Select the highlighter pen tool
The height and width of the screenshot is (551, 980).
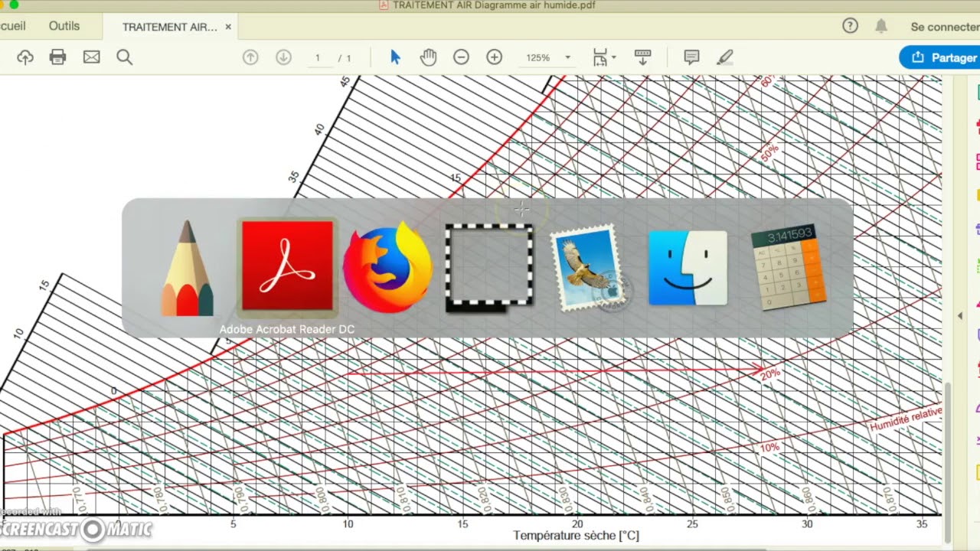click(724, 57)
